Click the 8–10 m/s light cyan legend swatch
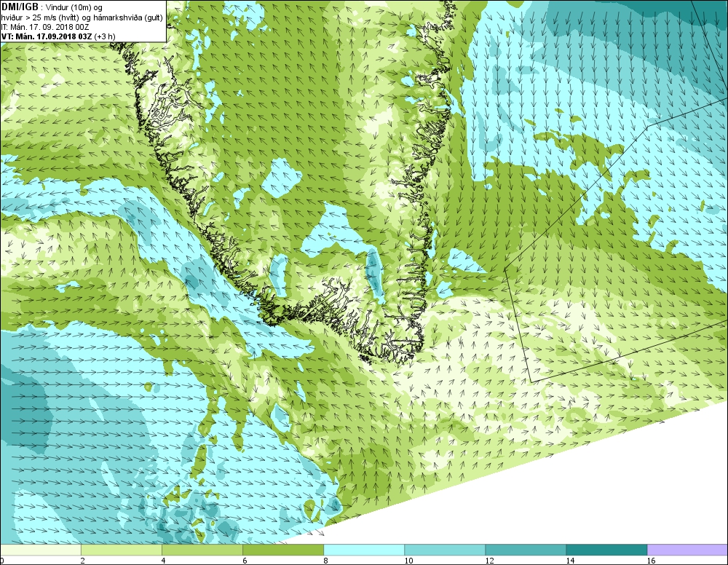The image size is (728, 565). coord(364,550)
